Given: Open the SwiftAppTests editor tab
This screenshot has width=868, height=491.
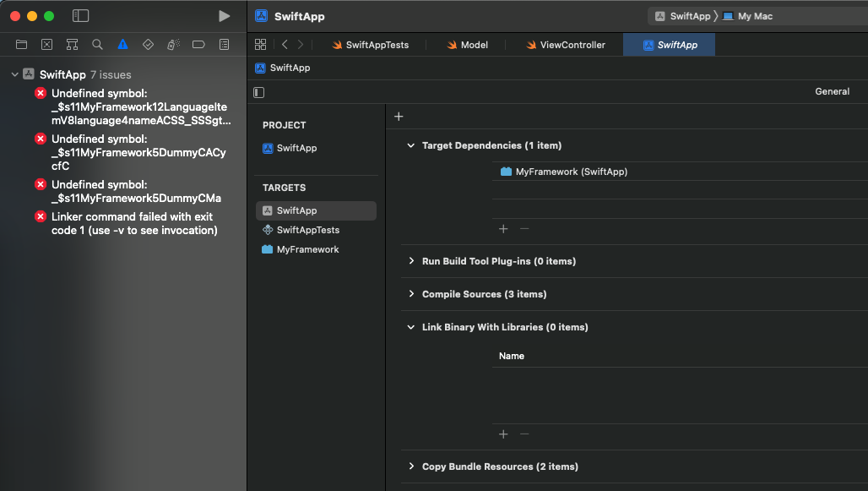Looking at the screenshot, I should point(370,45).
